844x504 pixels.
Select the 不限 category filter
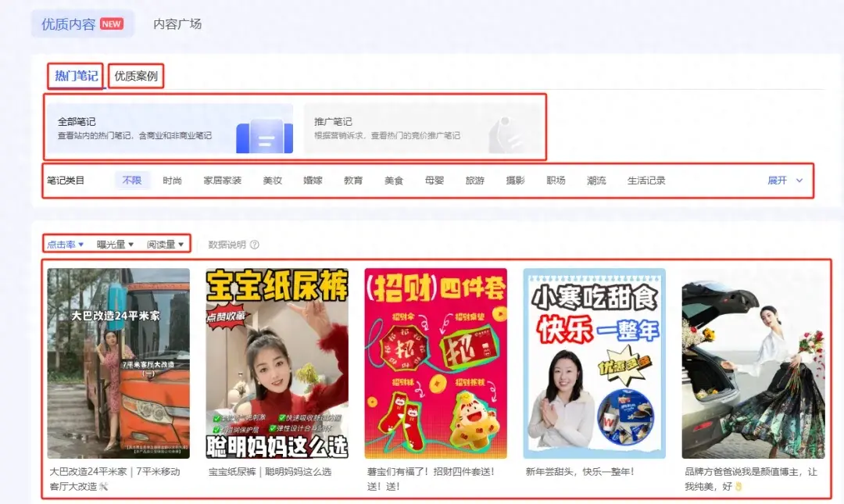click(132, 180)
